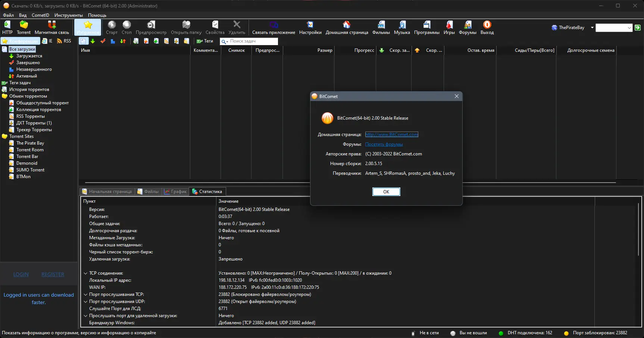Click the Посетить форумы link
644x338 pixels.
tap(384, 144)
